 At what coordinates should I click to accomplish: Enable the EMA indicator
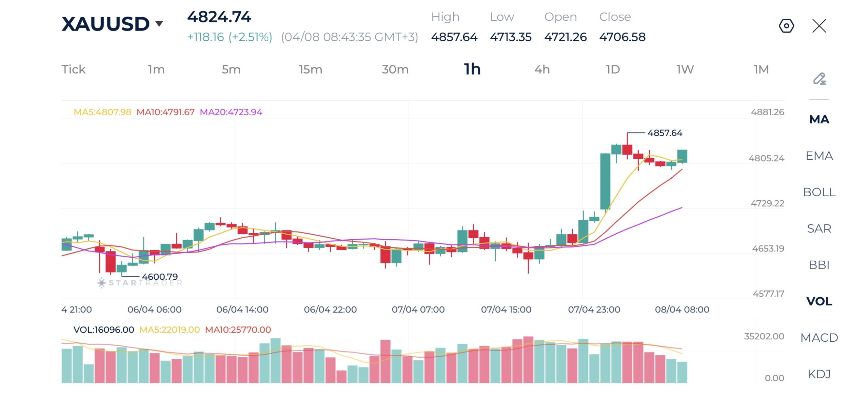pos(819,156)
